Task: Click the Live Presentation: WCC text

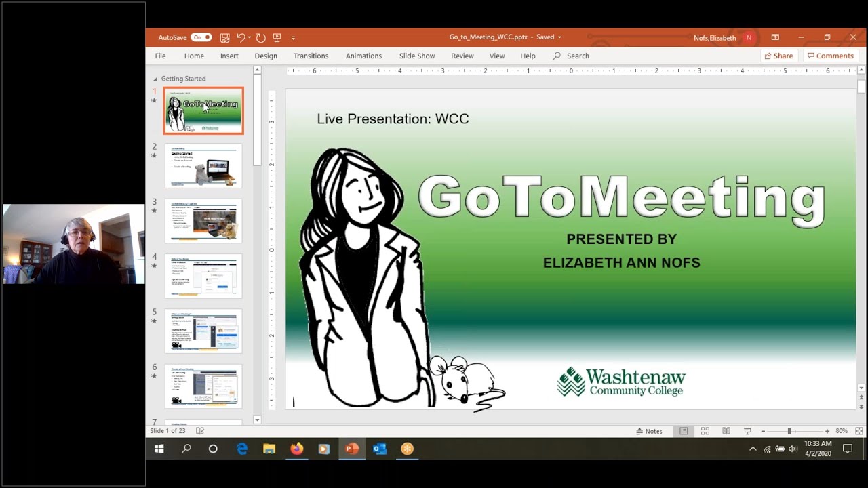Action: 393,119
